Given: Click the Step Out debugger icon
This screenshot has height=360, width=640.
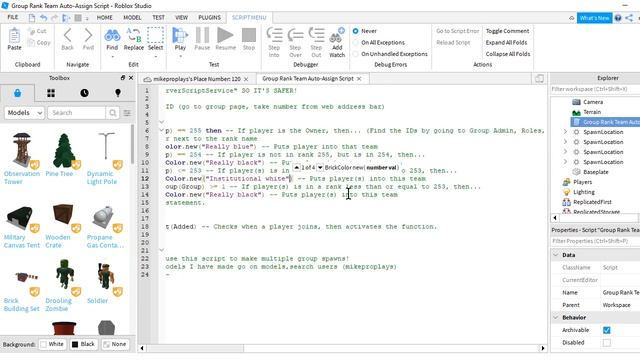Looking at the screenshot, I should (316, 36).
